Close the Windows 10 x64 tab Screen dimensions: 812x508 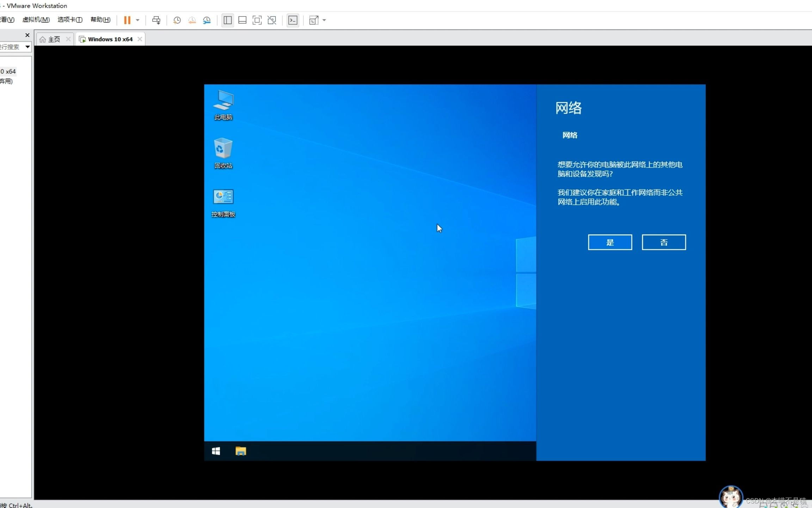(140, 39)
